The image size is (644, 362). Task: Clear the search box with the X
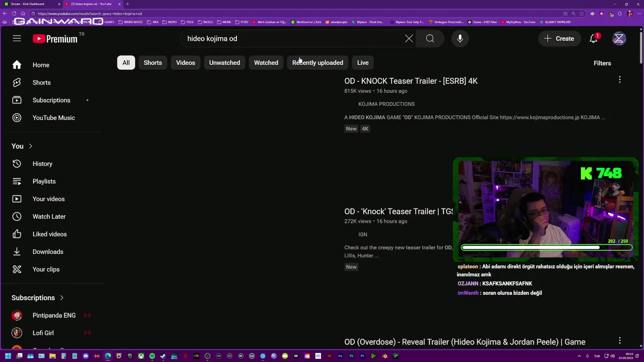(x=409, y=38)
